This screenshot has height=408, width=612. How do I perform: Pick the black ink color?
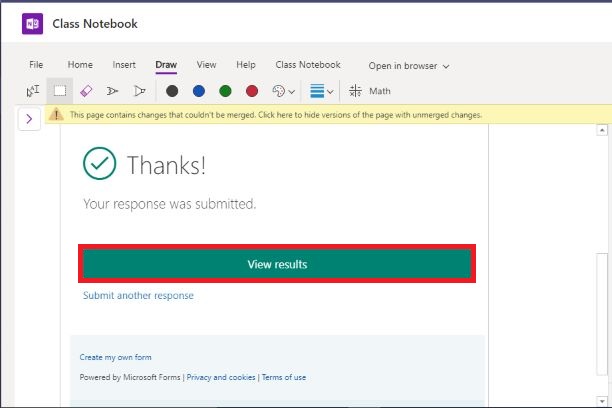(172, 91)
